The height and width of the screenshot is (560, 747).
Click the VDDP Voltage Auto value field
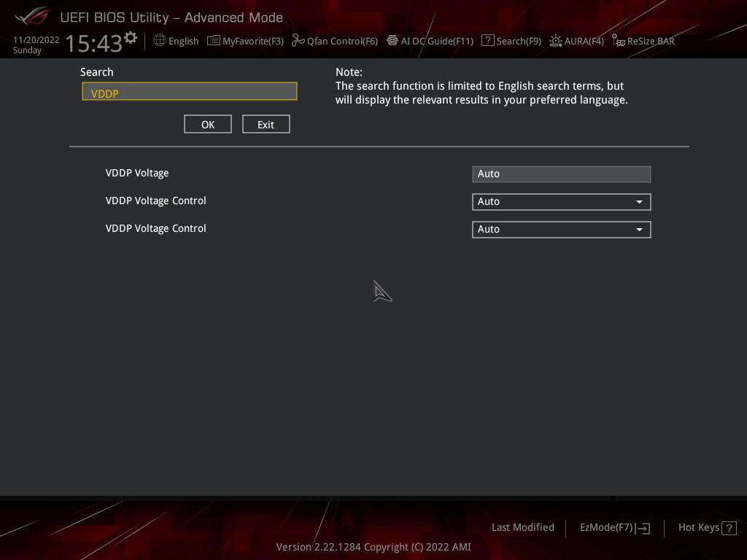(x=561, y=174)
